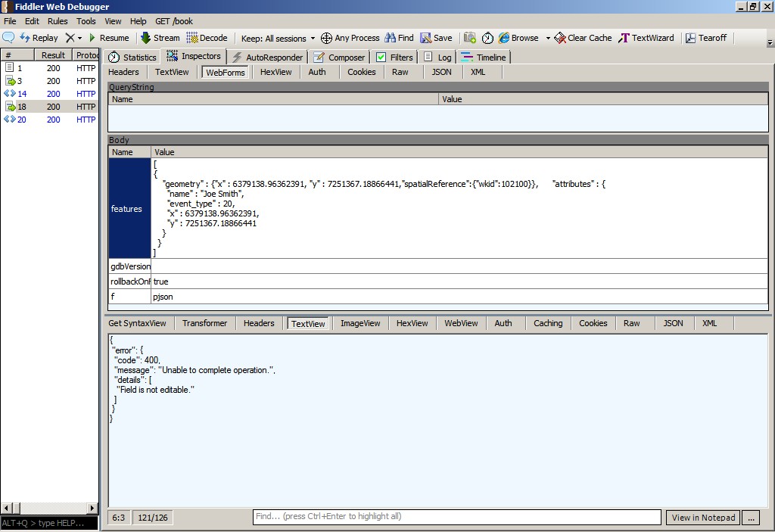Select session 18 in list

pyautogui.click(x=49, y=107)
